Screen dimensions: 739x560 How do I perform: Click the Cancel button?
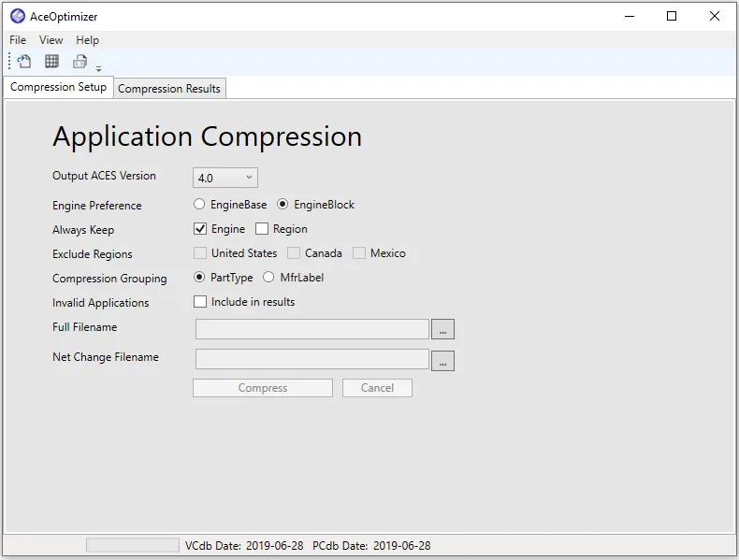377,388
